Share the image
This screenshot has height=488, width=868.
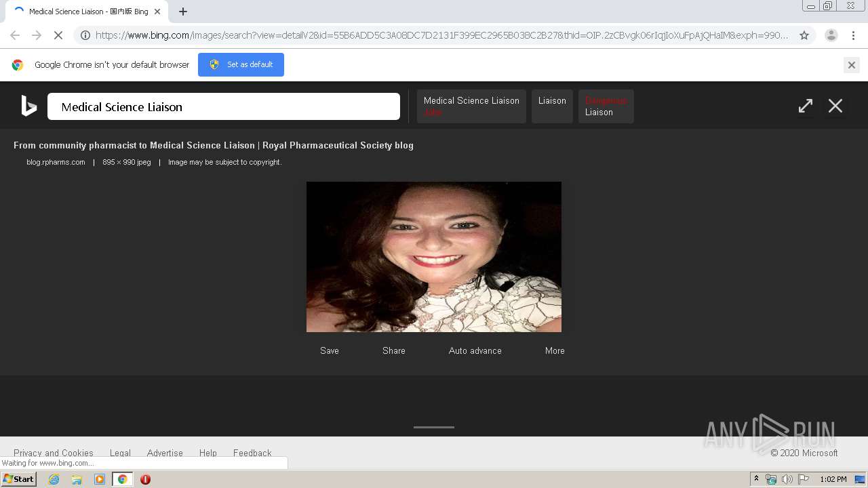click(394, 350)
